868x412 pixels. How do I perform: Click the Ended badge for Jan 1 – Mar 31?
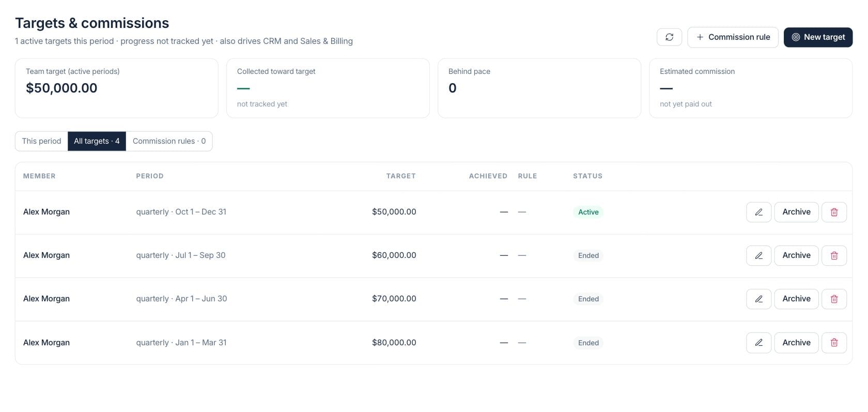(588, 343)
